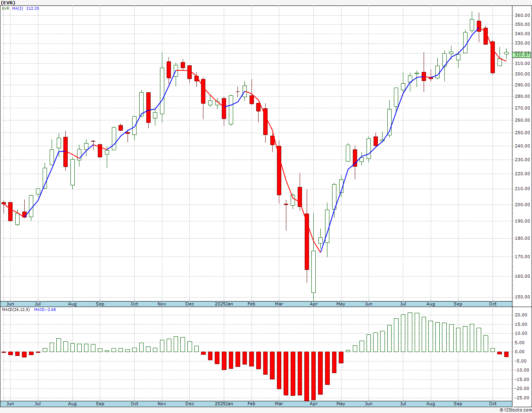Select the Dec label on price chart time axis
This screenshot has height=413, width=532.
pos(190,304)
